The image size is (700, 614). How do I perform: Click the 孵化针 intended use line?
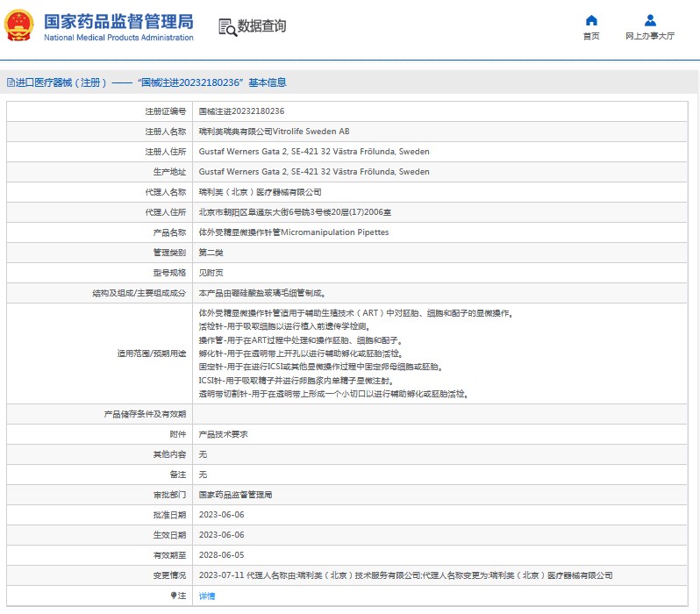click(302, 353)
